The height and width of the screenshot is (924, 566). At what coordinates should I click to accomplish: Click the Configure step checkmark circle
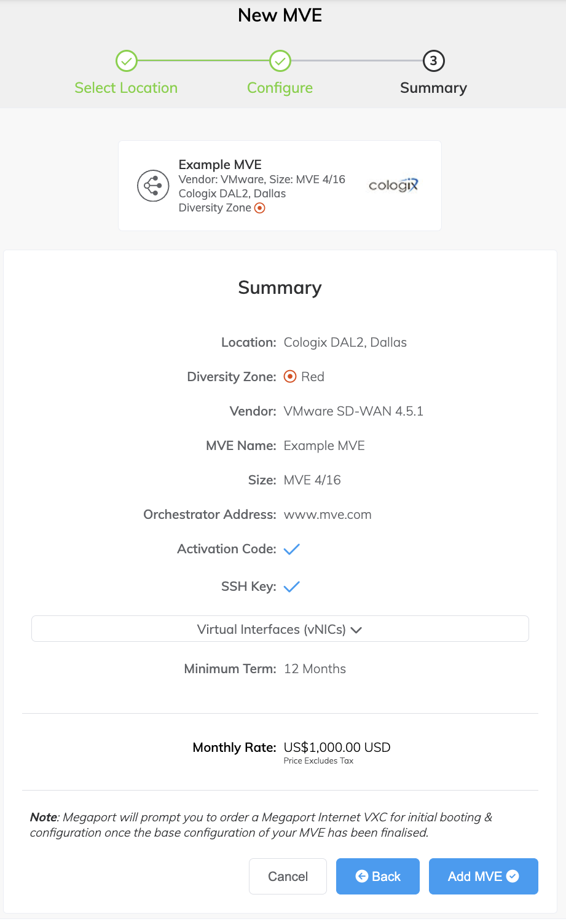point(280,61)
